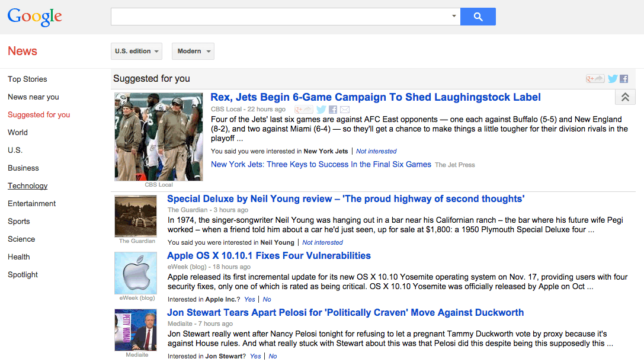Image resolution: width=644 pixels, height=362 pixels.
Task: Email the Rex Jets article
Action: 344,110
